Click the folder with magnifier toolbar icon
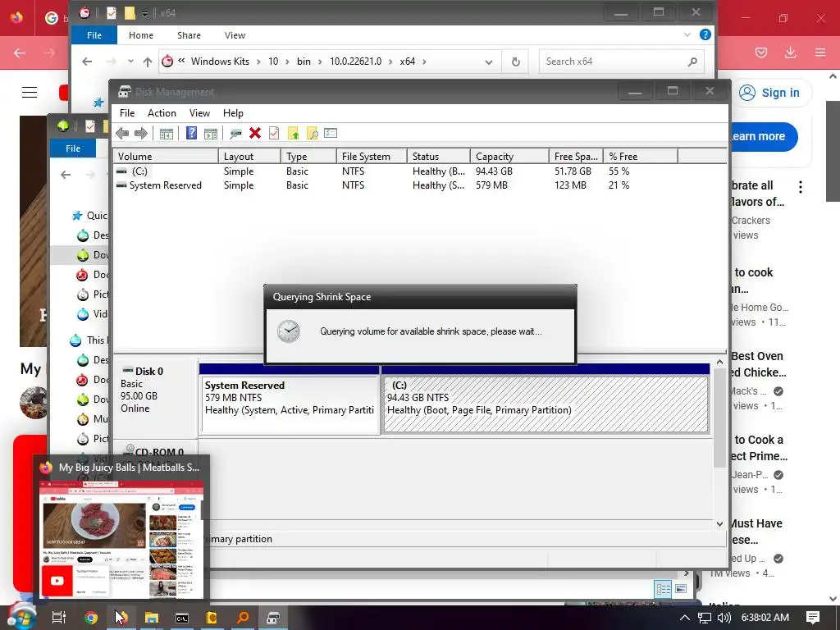 point(312,134)
